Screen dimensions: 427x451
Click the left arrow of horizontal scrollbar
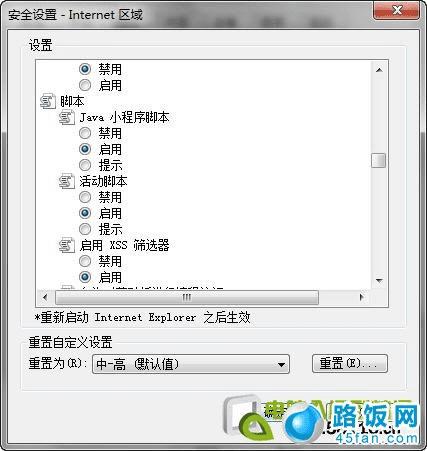click(x=45, y=297)
